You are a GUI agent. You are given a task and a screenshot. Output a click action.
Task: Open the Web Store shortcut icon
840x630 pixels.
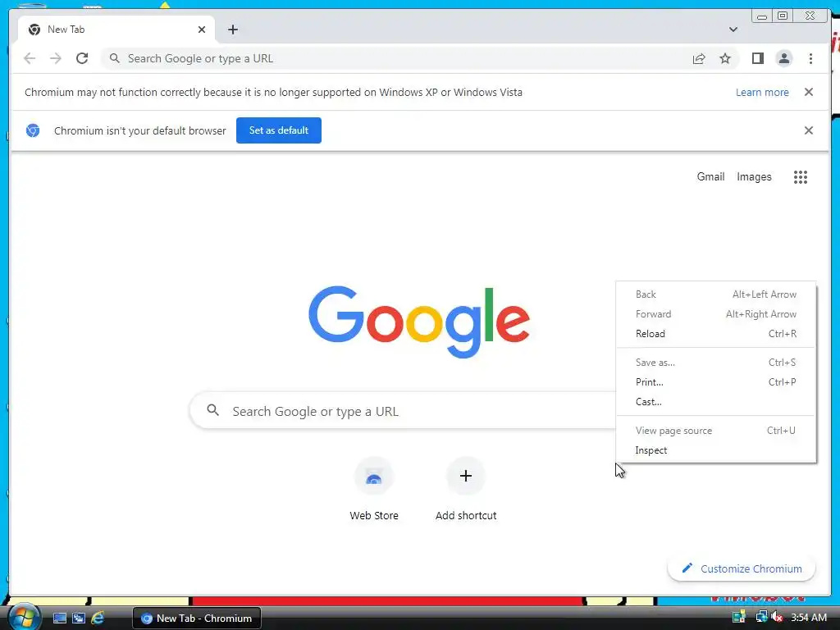click(x=374, y=476)
